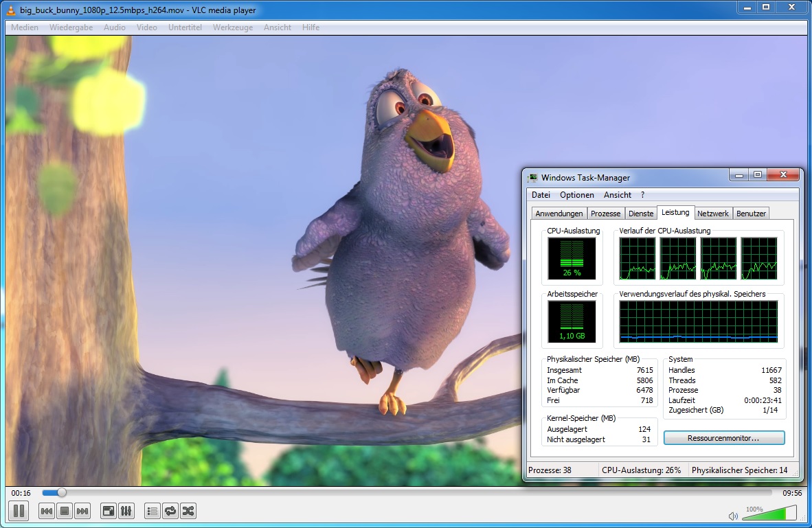
Task: Click total time 09:56 label
Action: click(792, 493)
